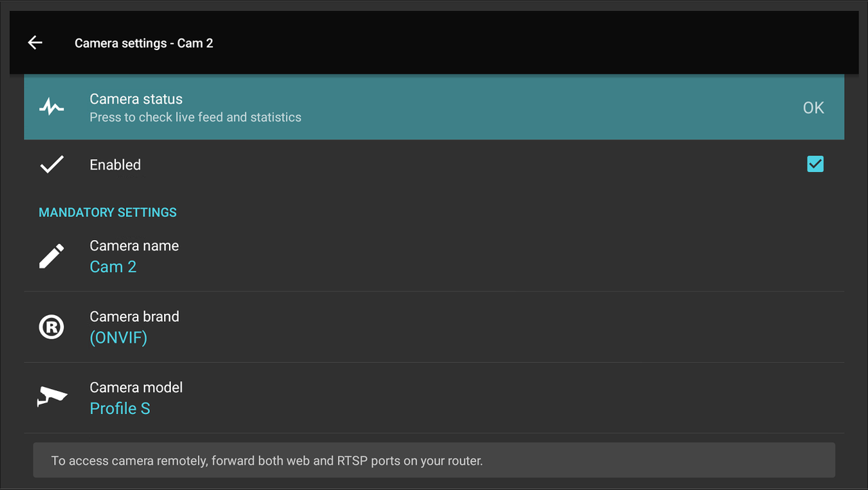868x490 pixels.
Task: Select the Cam 2 name value
Action: click(x=113, y=267)
